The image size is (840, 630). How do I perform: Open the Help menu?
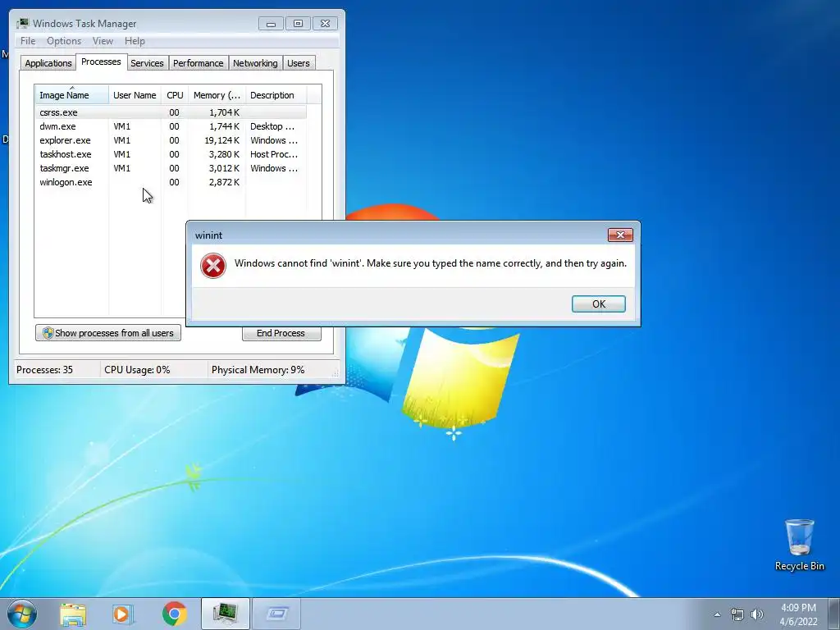[x=135, y=41]
